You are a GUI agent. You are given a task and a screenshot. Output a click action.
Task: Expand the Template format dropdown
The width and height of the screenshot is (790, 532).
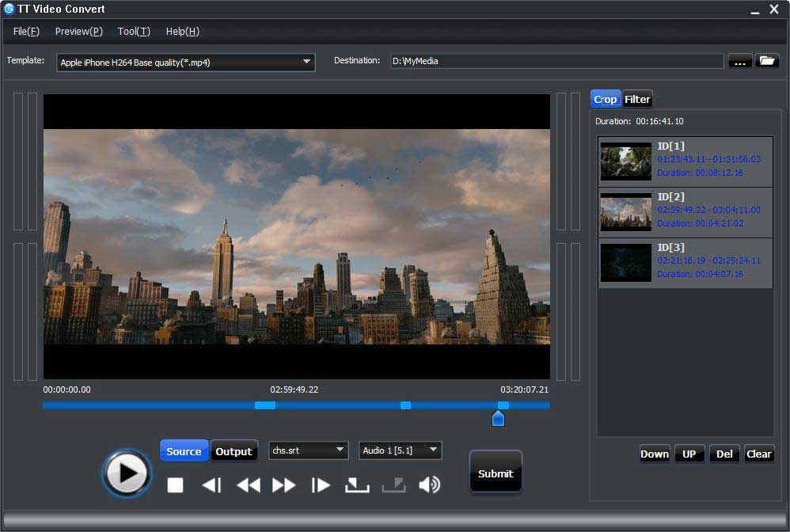307,63
